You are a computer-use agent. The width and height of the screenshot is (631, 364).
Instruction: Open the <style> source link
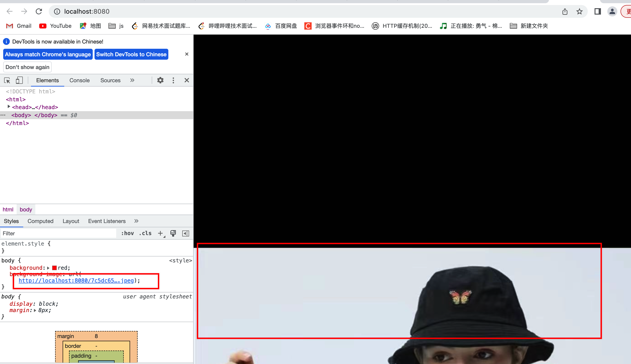[180, 261]
